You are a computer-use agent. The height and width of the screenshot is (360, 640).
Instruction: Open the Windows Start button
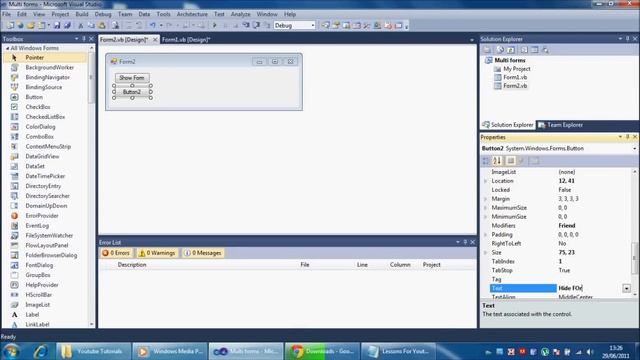(x=11, y=351)
